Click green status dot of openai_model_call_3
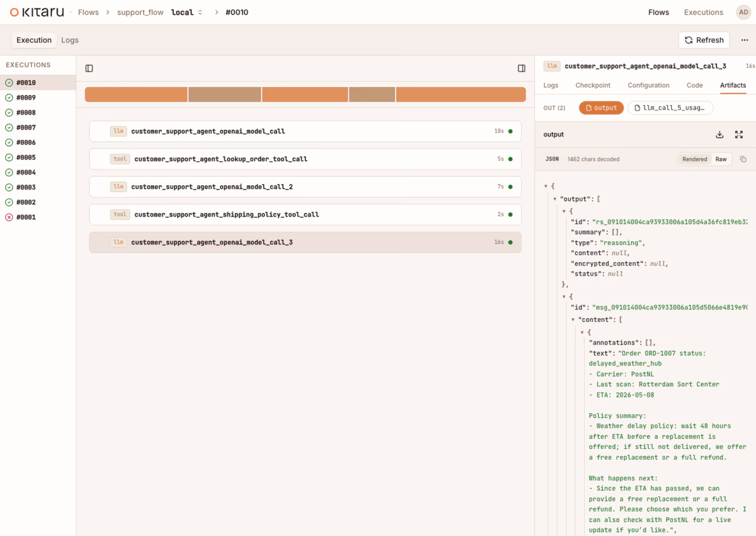Image resolution: width=756 pixels, height=536 pixels. 510,242
